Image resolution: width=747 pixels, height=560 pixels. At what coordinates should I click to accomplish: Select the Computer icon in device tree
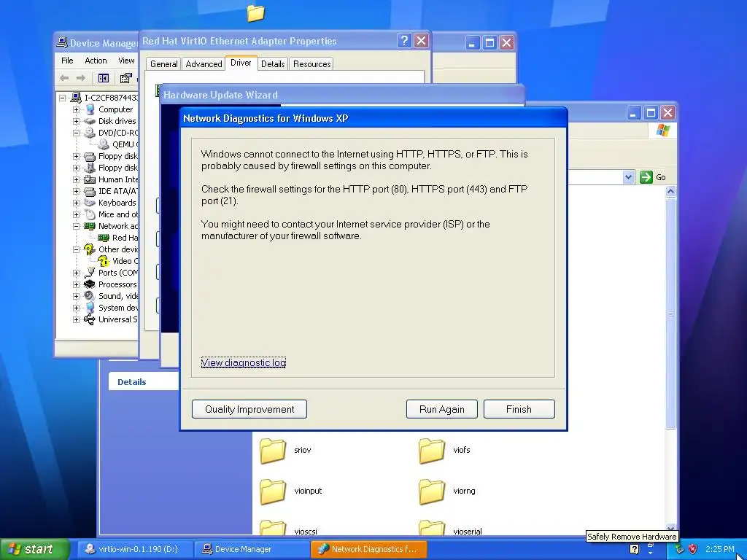coord(90,109)
